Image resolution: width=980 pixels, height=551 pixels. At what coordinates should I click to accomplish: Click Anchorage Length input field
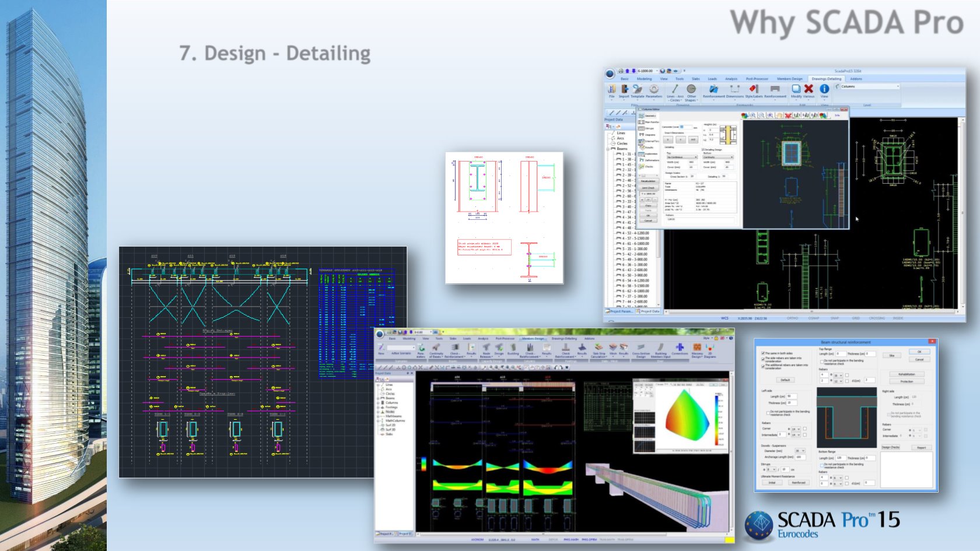tap(800, 457)
